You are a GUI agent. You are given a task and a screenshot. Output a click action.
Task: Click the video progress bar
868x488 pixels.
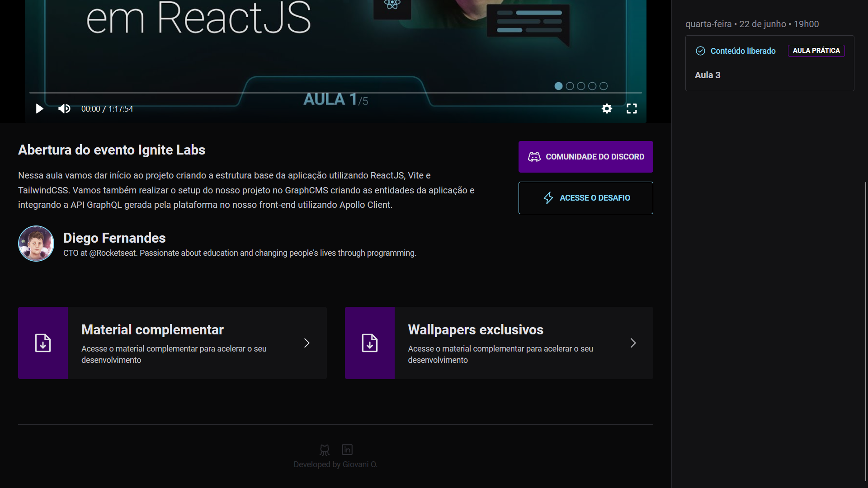pyautogui.click(x=335, y=92)
